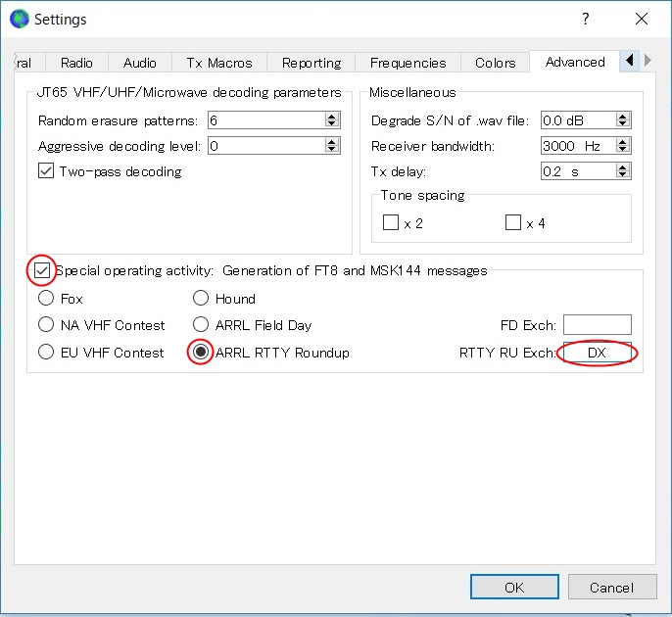Switch to the Radio tab
Image resolution: width=672 pixels, height=617 pixels.
(76, 63)
